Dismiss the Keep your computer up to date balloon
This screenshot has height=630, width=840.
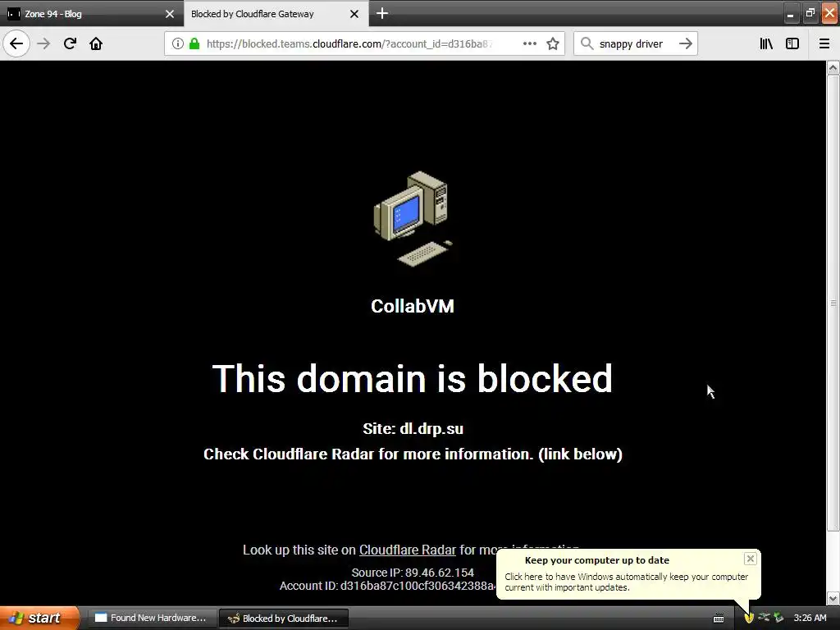coord(750,559)
